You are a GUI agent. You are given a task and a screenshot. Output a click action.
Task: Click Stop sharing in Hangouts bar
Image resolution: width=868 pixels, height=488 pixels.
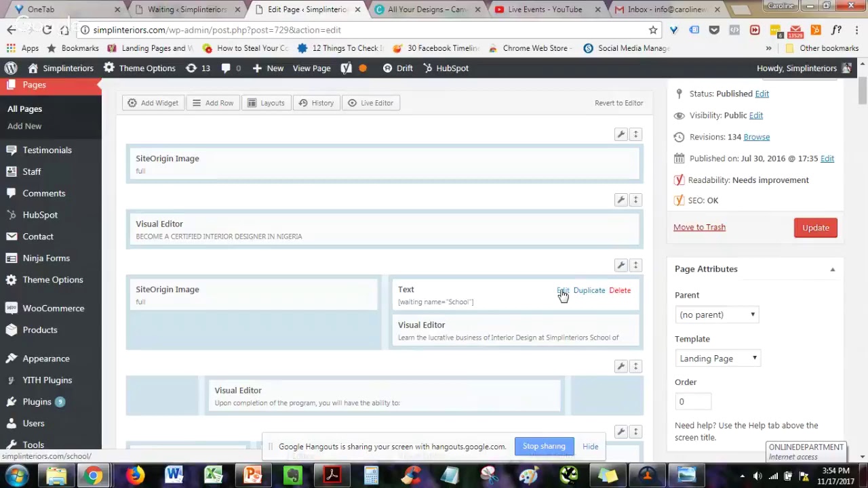(x=544, y=446)
